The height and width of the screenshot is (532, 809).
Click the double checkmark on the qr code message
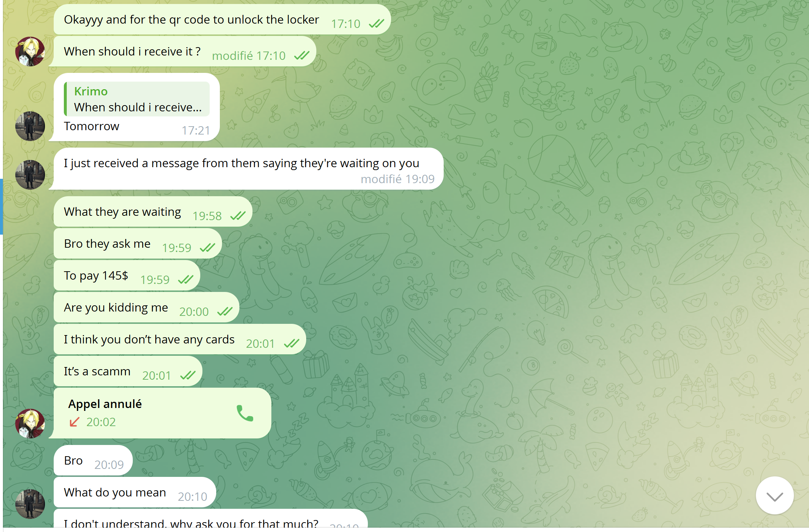376,24
